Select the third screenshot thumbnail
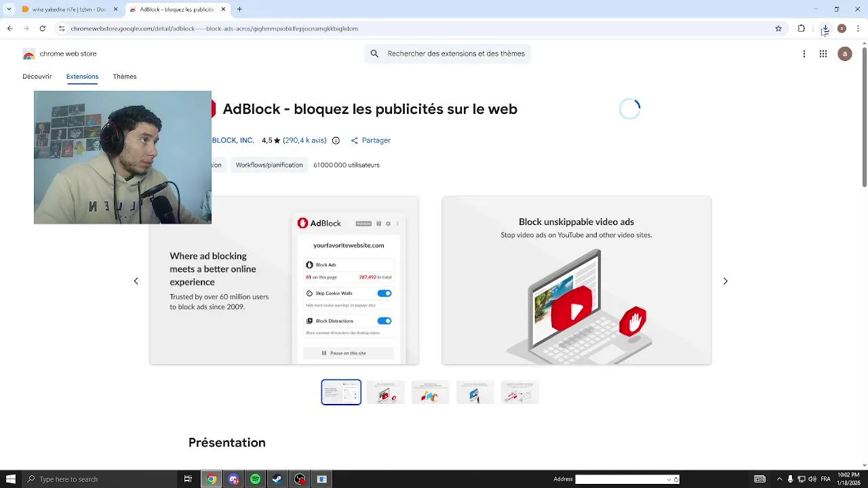This screenshot has height=488, width=868. pyautogui.click(x=431, y=392)
